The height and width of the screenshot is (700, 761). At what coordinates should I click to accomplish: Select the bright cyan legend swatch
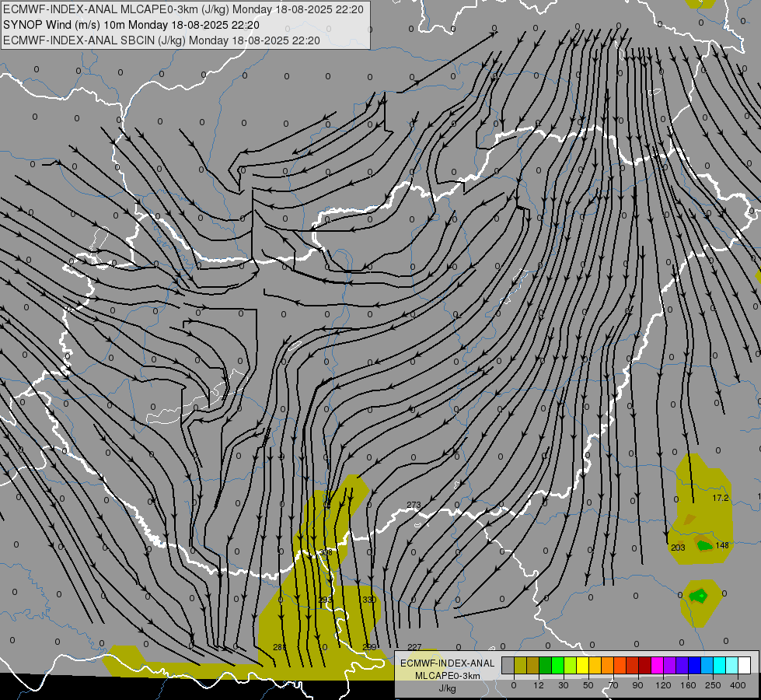(720, 665)
